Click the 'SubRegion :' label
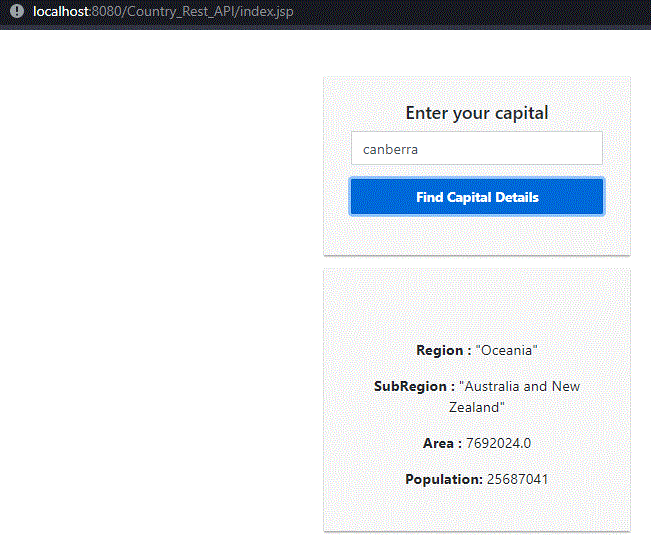 pyautogui.click(x=414, y=387)
